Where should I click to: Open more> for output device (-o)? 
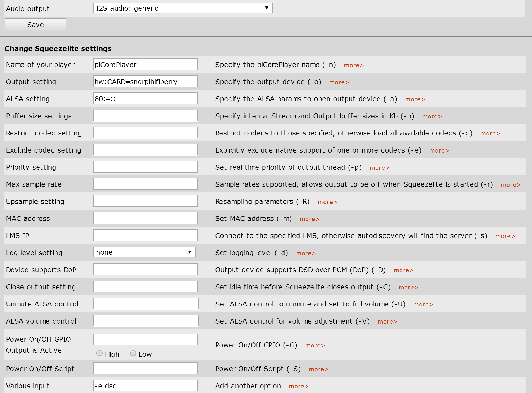point(339,82)
